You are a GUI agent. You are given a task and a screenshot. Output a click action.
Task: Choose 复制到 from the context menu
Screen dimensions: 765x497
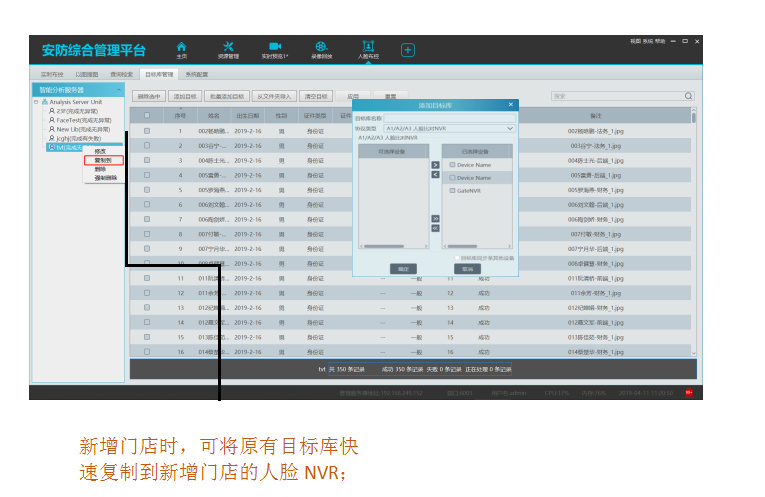pyautogui.click(x=104, y=160)
